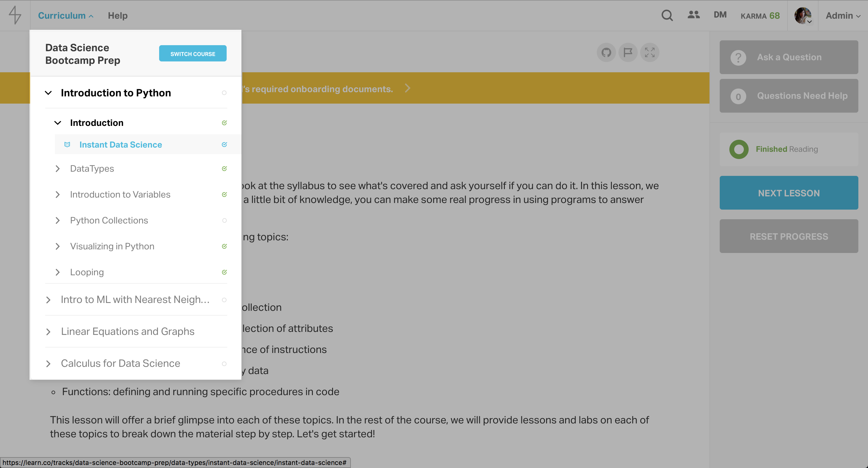Collapse the Introduction to Python chevron
This screenshot has width=868, height=468.
pyautogui.click(x=48, y=93)
